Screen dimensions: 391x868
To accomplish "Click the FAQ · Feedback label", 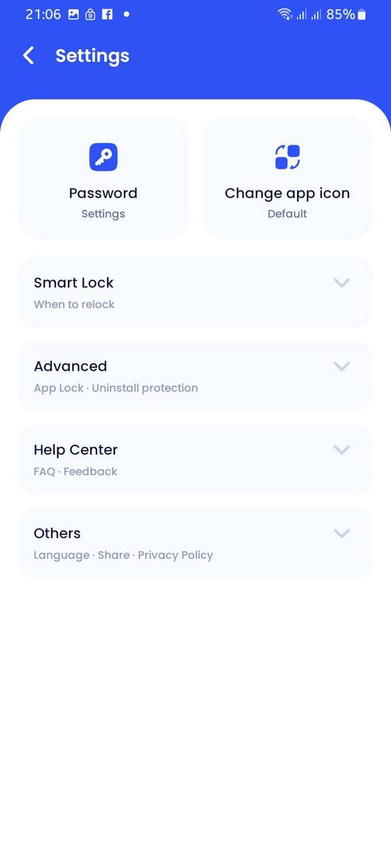I will coord(75,471).
